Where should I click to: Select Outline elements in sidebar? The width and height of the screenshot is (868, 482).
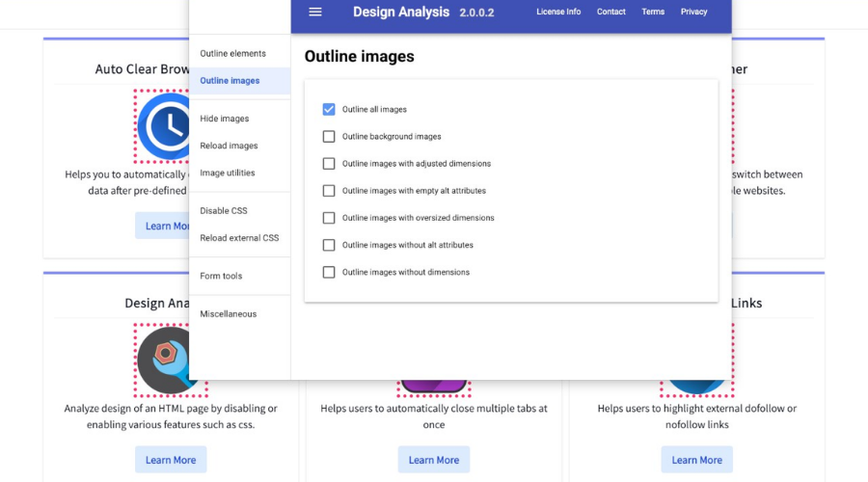[x=240, y=54]
